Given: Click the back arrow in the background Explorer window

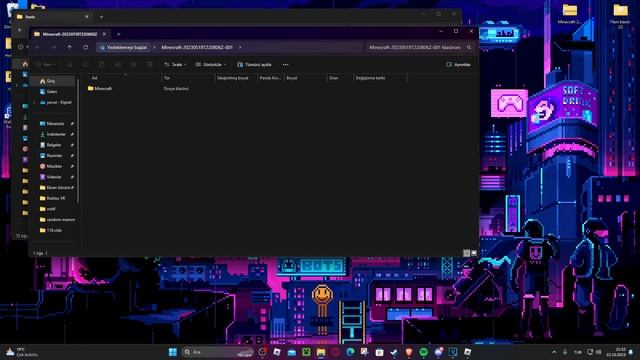Looking at the screenshot, I should coord(20,30).
